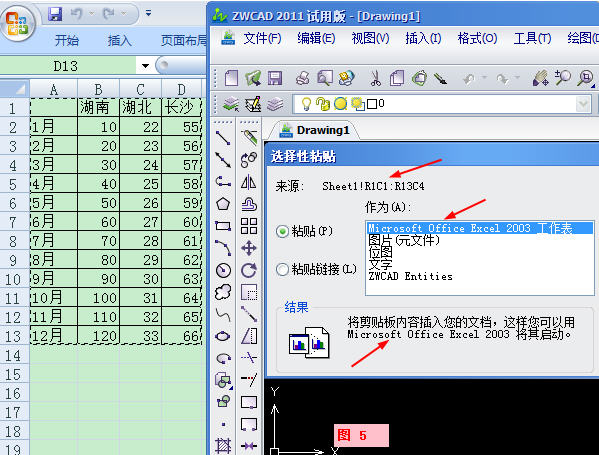Viewport: 599px width, 455px height.
Task: Click Cut scissors icon in ZWCAD toolbar
Action: [376, 78]
